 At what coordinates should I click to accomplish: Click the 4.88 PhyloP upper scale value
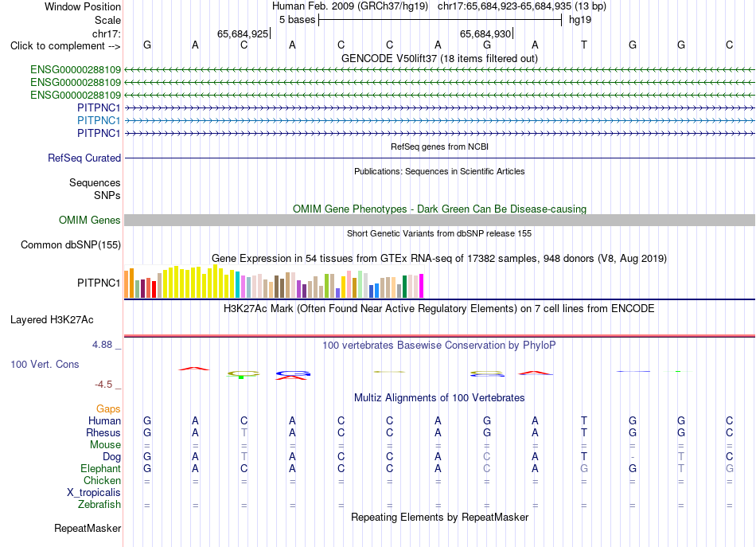pyautogui.click(x=102, y=345)
